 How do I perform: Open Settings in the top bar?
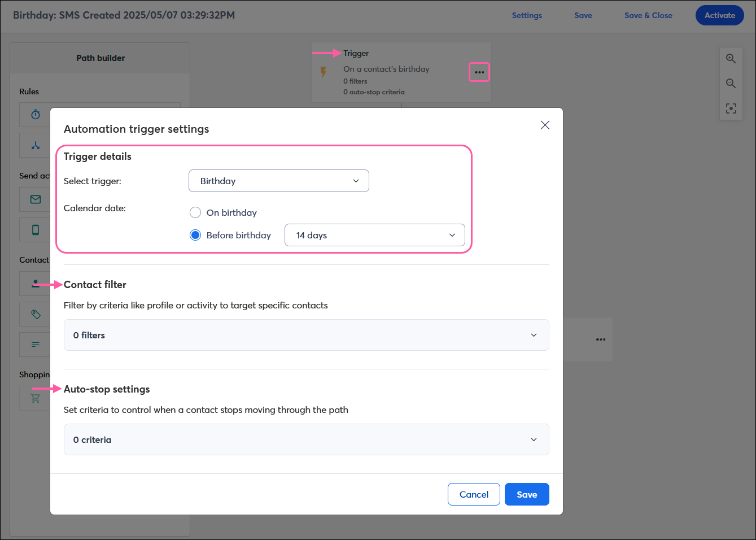coord(527,15)
